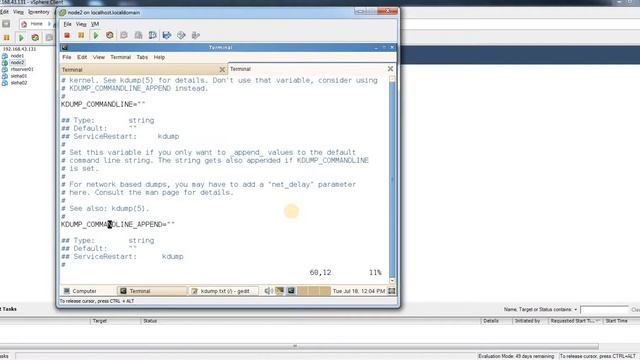Click the Suspend icon in vSphere main toolbar
640x360 pixels.
coord(7,38)
